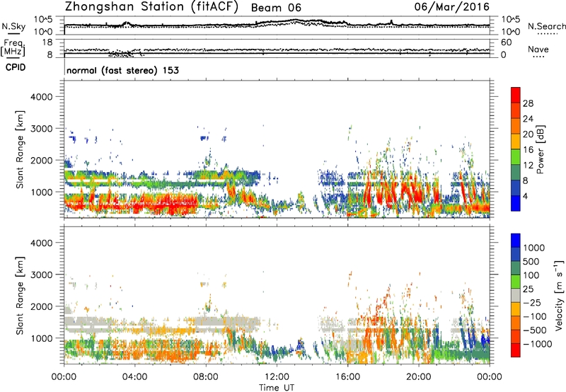Click the '04:00' time axis tick
This screenshot has width=566, height=392.
(134, 377)
